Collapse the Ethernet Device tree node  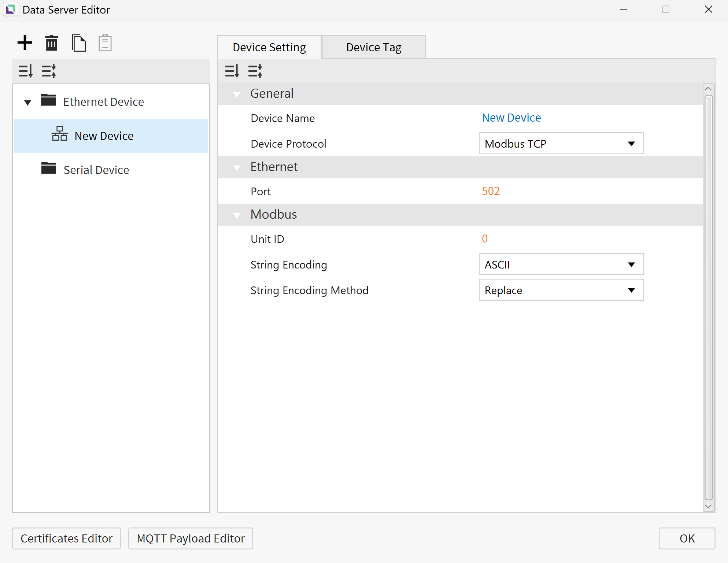(27, 103)
